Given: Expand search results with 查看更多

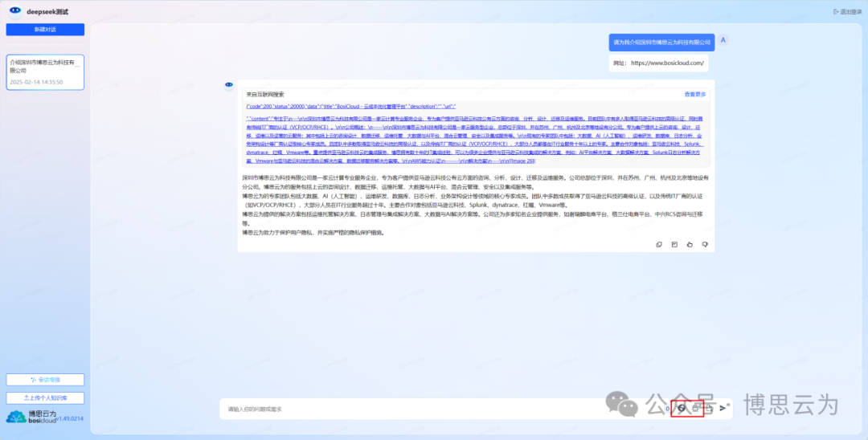Looking at the screenshot, I should [x=694, y=95].
